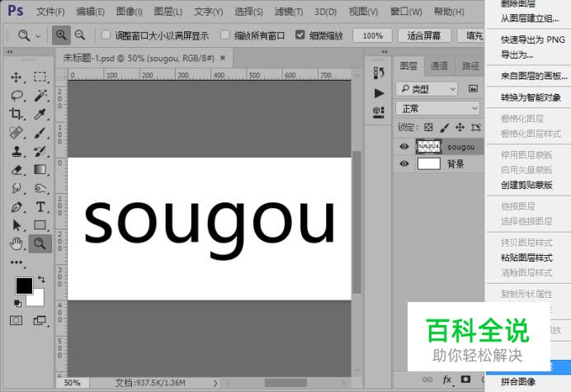Change the screen mode
The height and width of the screenshot is (392, 571).
click(x=40, y=320)
